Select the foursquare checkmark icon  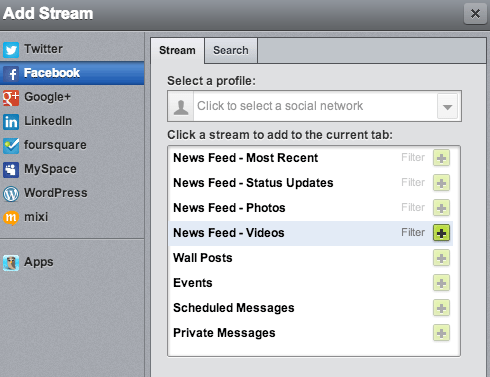[11, 146]
